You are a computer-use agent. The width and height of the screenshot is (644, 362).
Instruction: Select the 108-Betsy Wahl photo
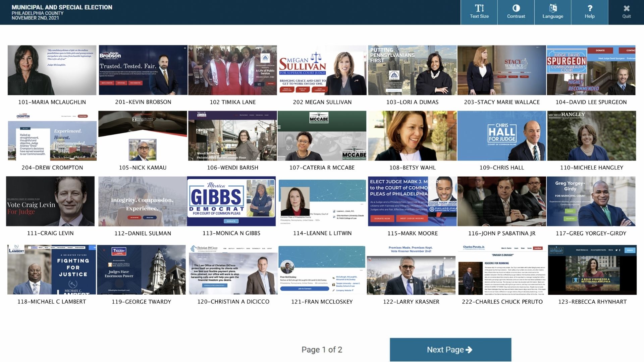(x=412, y=136)
